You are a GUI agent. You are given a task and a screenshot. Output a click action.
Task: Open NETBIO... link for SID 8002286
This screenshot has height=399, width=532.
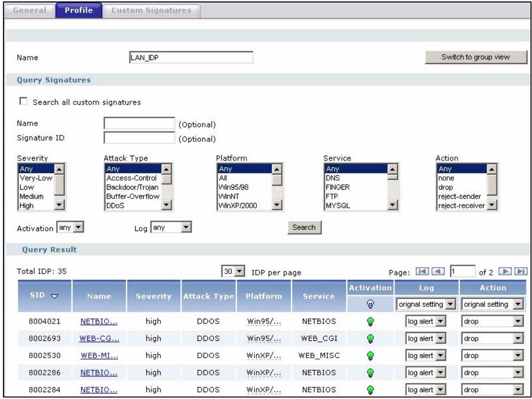click(99, 372)
